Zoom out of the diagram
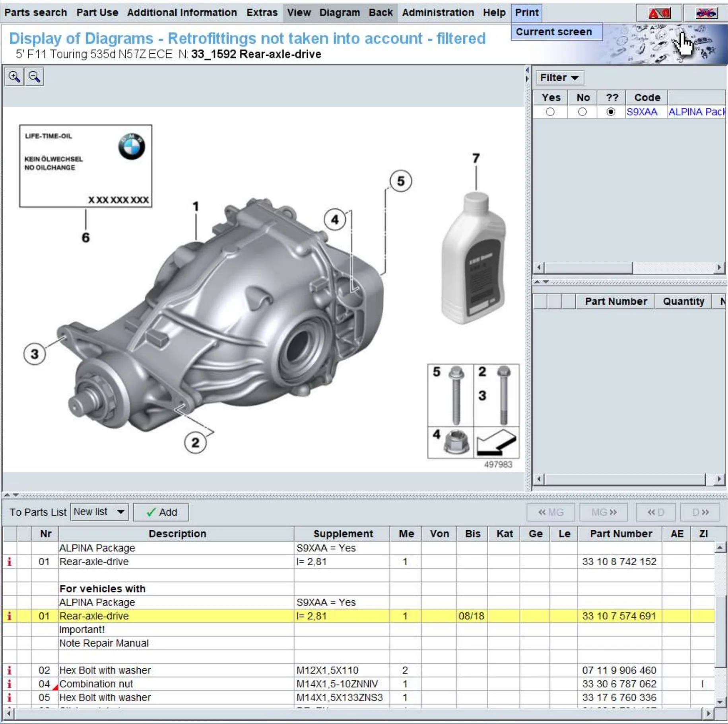This screenshot has height=724, width=728. click(34, 77)
